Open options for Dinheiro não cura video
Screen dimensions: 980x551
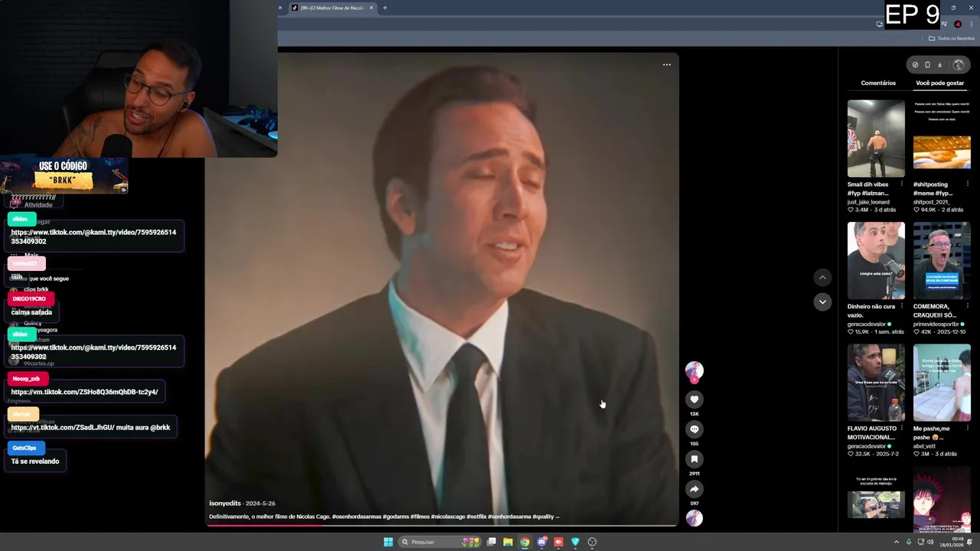click(901, 306)
